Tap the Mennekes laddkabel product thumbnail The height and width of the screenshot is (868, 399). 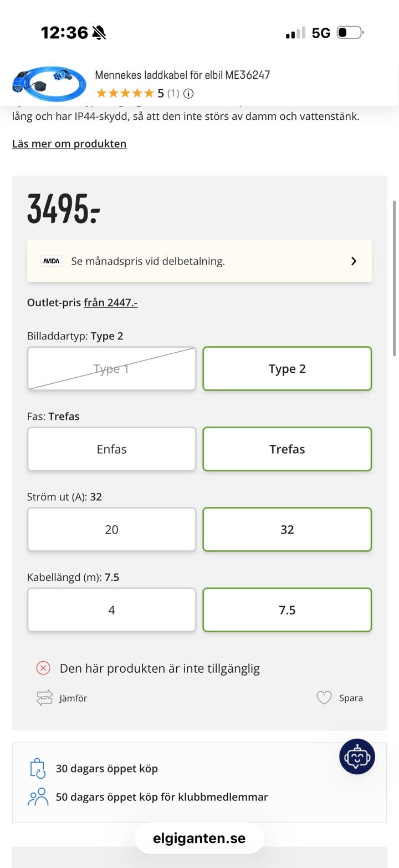49,83
